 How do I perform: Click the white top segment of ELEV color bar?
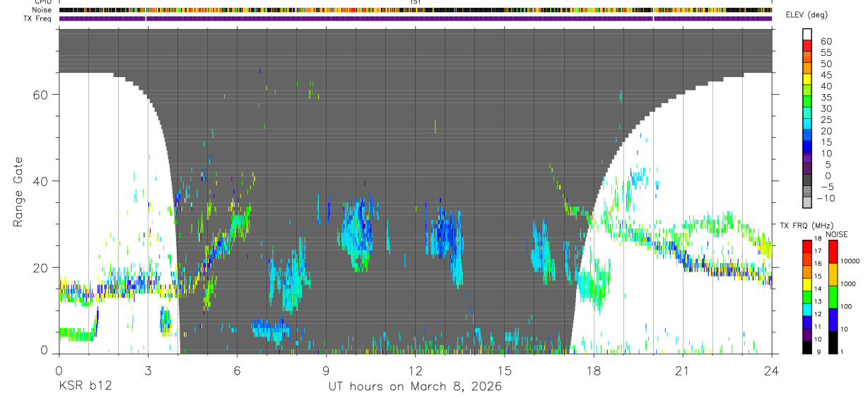pos(807,34)
